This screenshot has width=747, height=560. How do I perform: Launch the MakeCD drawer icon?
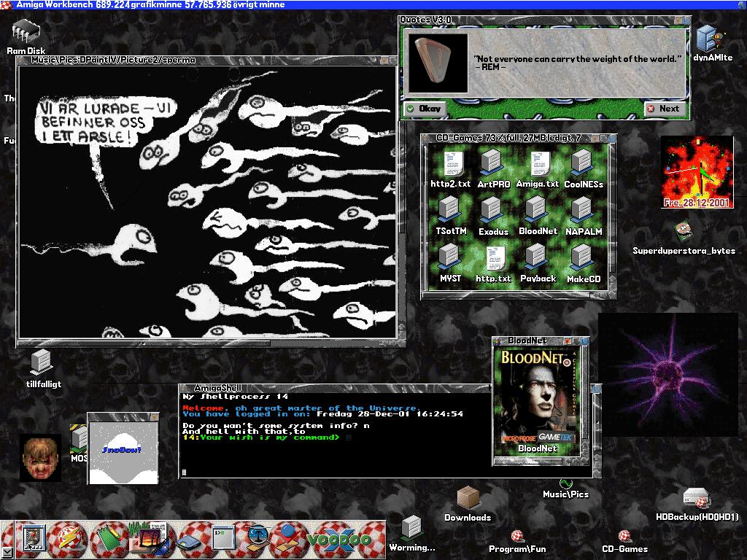(583, 259)
